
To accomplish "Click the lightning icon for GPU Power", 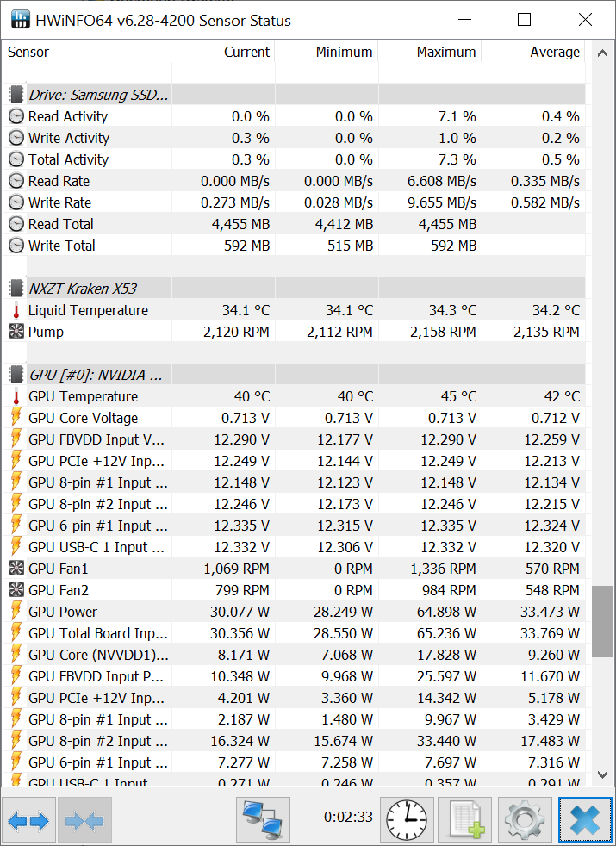I will click(16, 612).
